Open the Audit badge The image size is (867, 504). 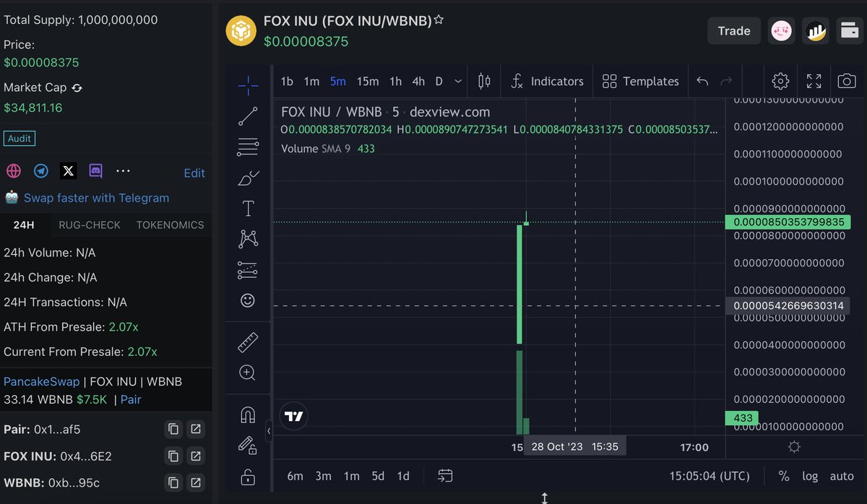pyautogui.click(x=20, y=139)
